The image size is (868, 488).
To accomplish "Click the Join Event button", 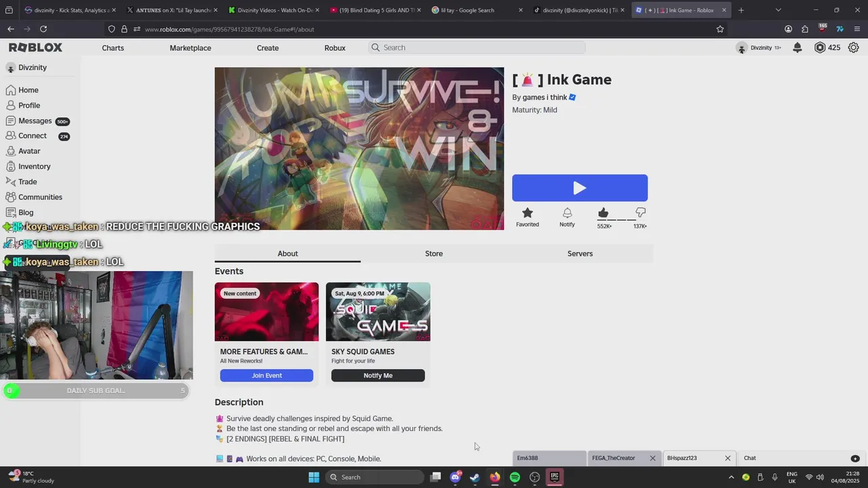I will pyautogui.click(x=267, y=375).
